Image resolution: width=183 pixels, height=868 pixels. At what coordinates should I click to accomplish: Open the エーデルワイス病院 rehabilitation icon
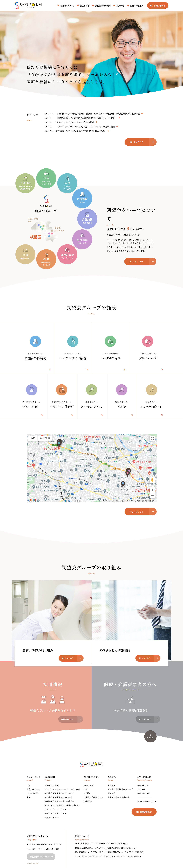(x=73, y=341)
